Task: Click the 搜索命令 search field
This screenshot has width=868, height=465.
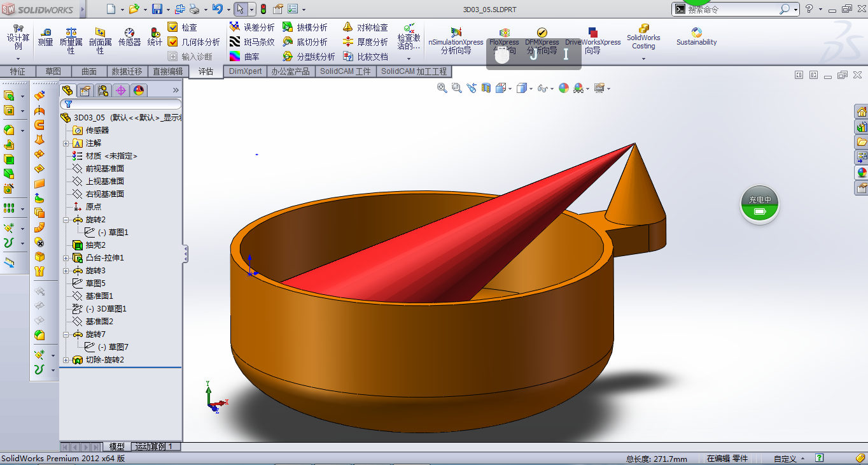Action: click(x=732, y=9)
